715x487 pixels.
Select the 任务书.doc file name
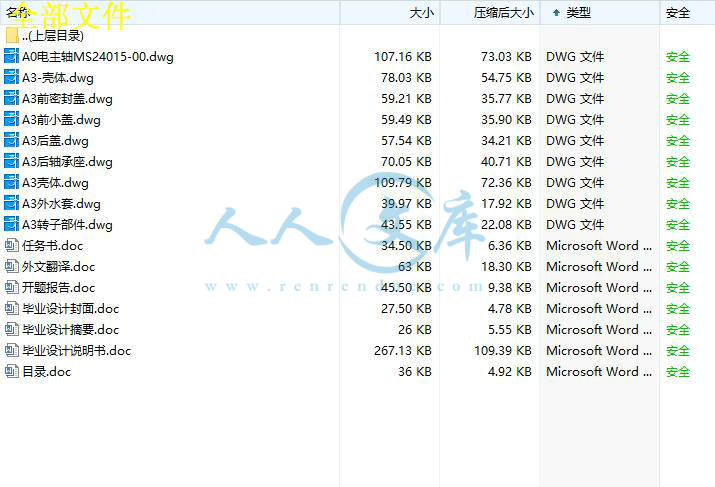[x=52, y=245]
